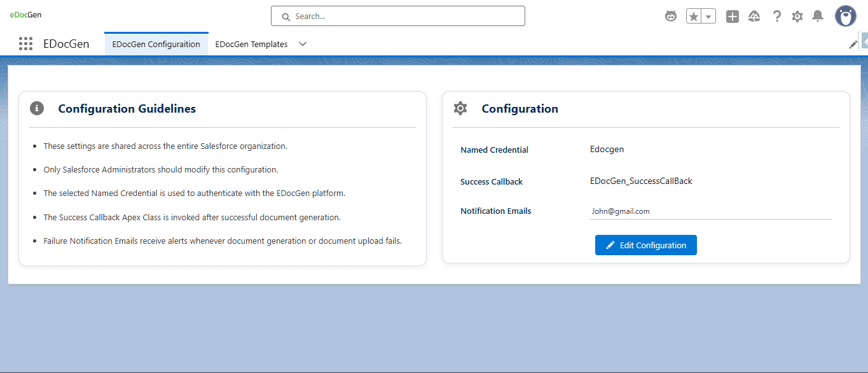Expand the chevron next to EDocGen Templates
Image resolution: width=868 pixels, height=373 pixels.
(x=303, y=44)
